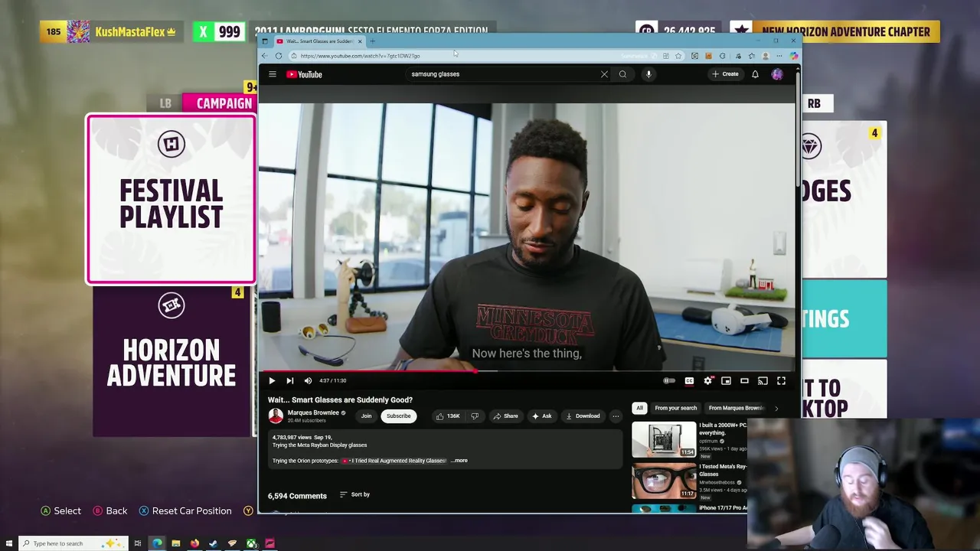Select the Horizon Adventure tile in Forza
Viewport: 980px width, 551px height.
(171, 361)
